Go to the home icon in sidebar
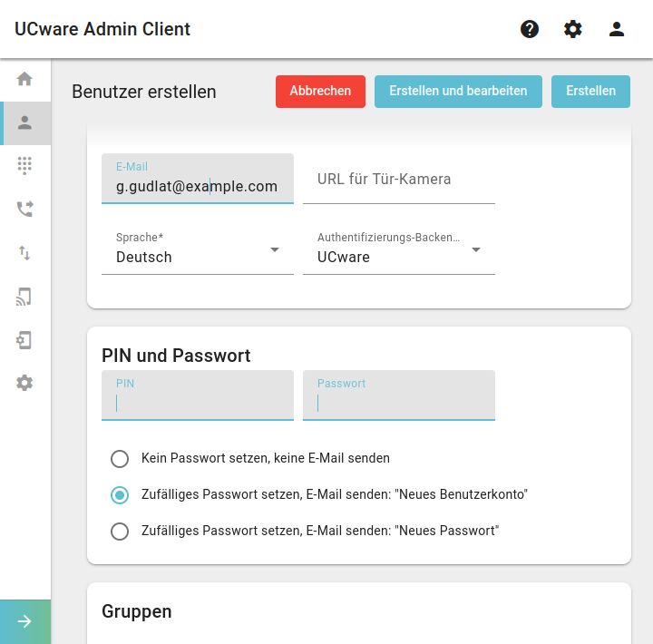Viewport: 653px width, 644px height. point(24,79)
